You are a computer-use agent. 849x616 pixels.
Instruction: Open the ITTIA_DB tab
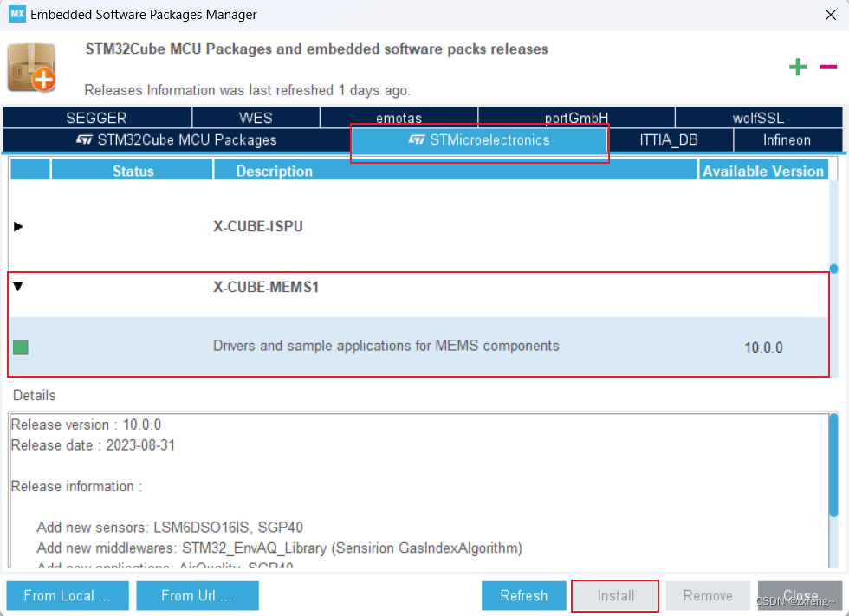[x=669, y=140]
